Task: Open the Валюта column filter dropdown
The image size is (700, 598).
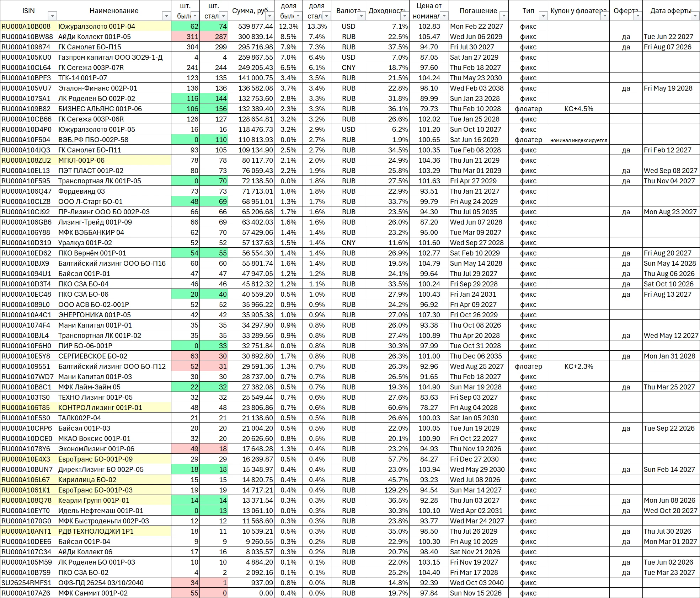Action: 361,16
